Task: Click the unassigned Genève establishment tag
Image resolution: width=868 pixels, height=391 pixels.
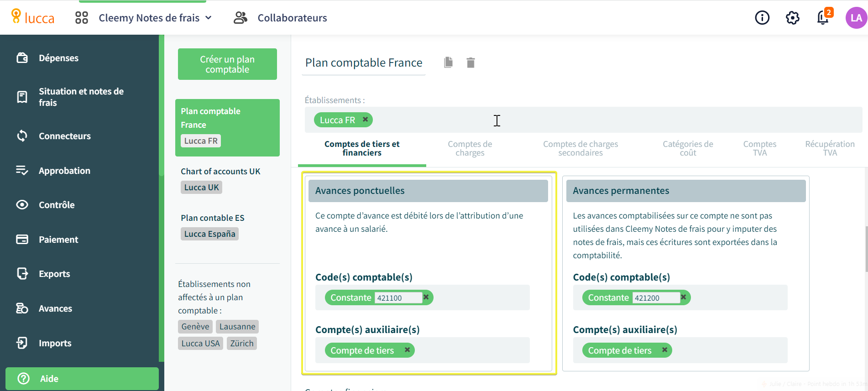Action: tap(195, 327)
